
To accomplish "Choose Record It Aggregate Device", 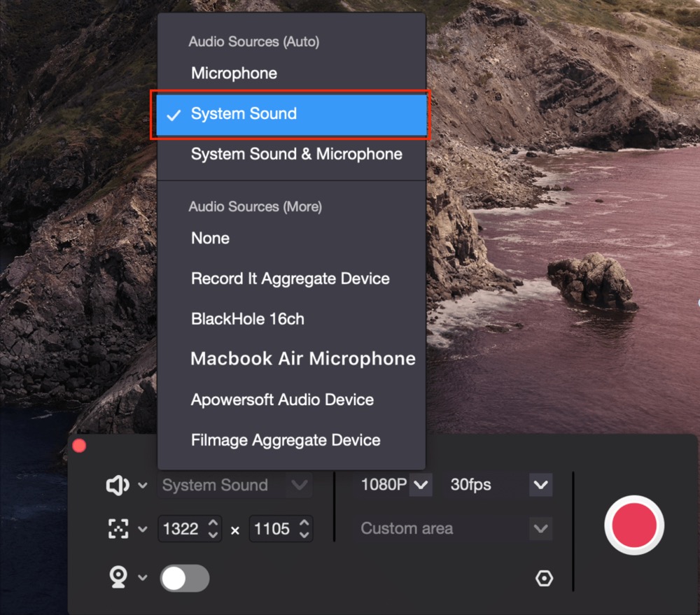I will (291, 279).
